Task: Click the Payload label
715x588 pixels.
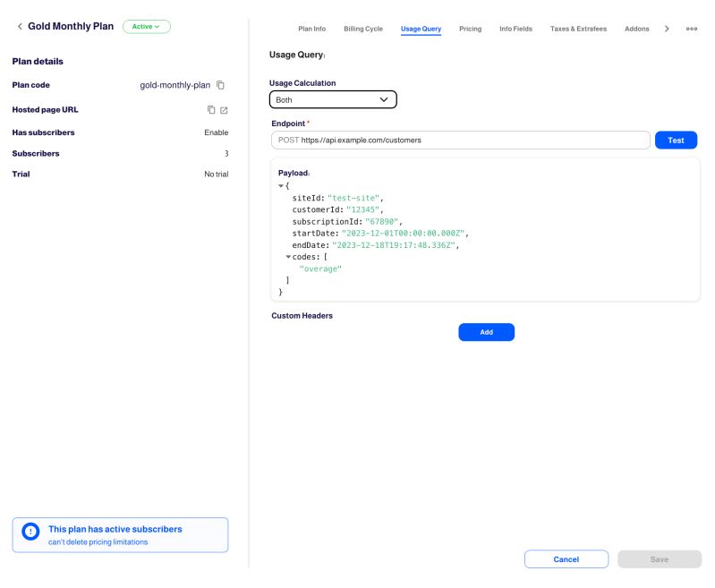Action: [x=294, y=173]
